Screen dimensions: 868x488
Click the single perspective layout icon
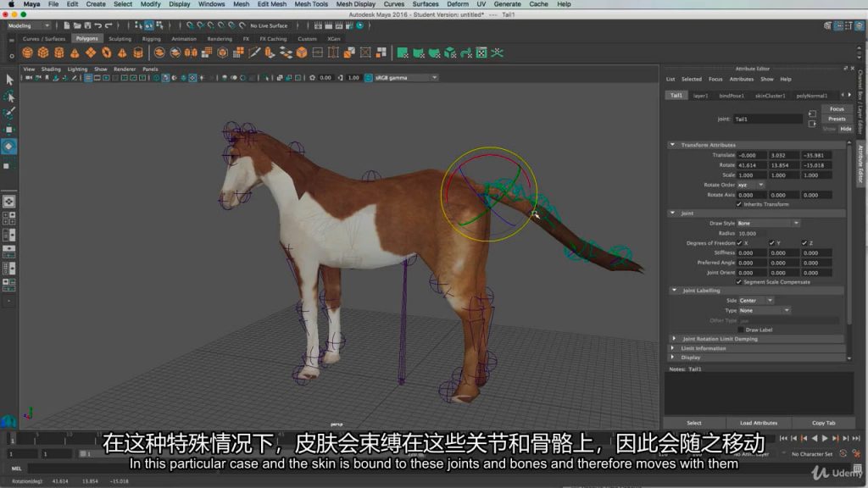(x=8, y=202)
